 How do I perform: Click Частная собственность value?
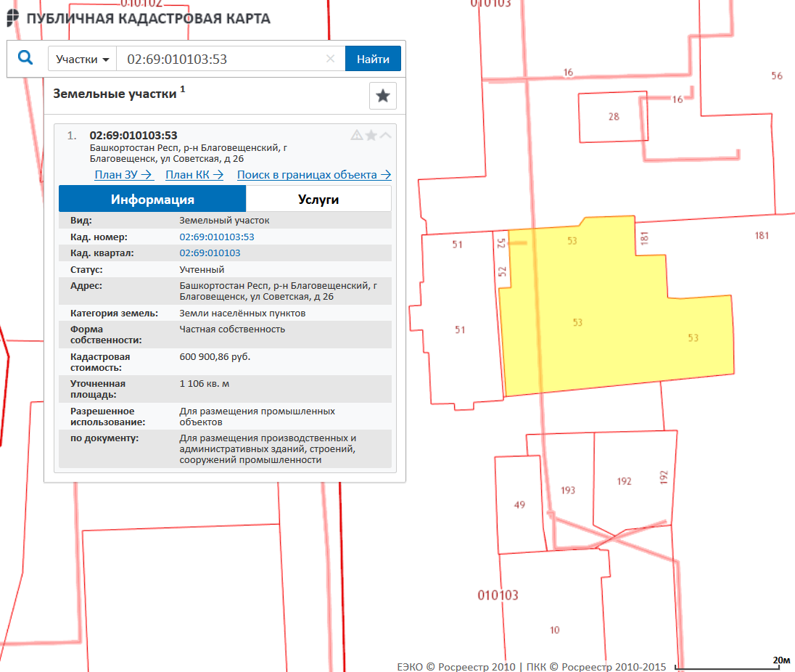[231, 329]
